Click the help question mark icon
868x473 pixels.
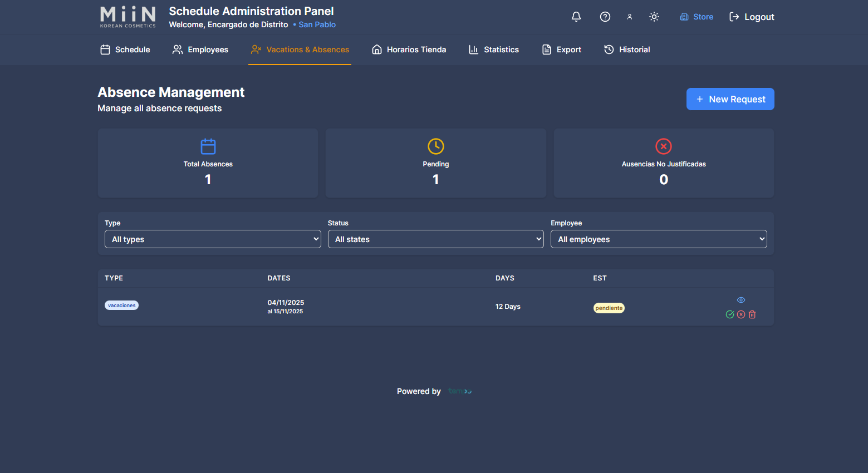pyautogui.click(x=605, y=17)
